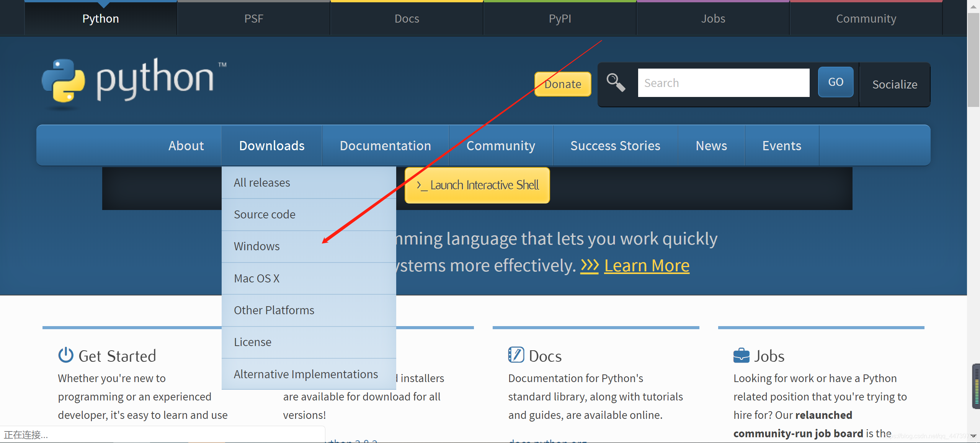Follow the Learn More link
Image resolution: width=980 pixels, height=443 pixels.
click(x=647, y=266)
